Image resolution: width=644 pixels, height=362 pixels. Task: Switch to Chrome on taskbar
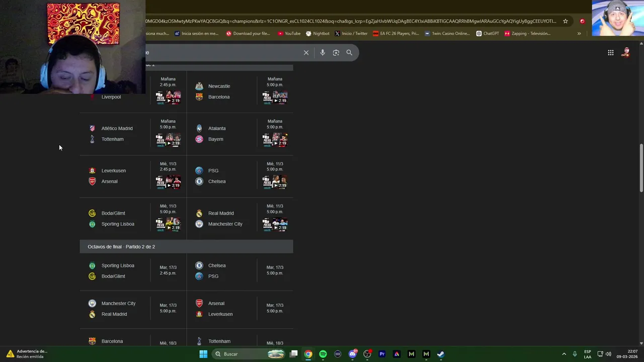point(308,354)
